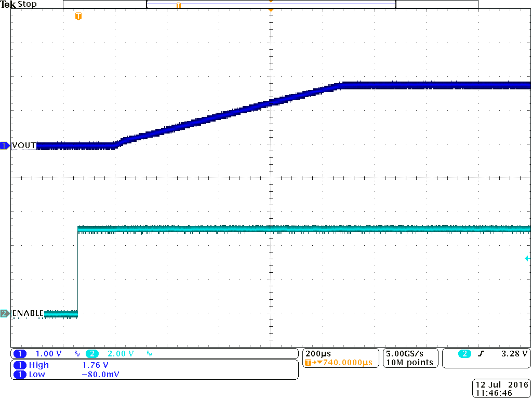
Task: Click the channel 1 VOUT ground marker
Action: coord(4,145)
